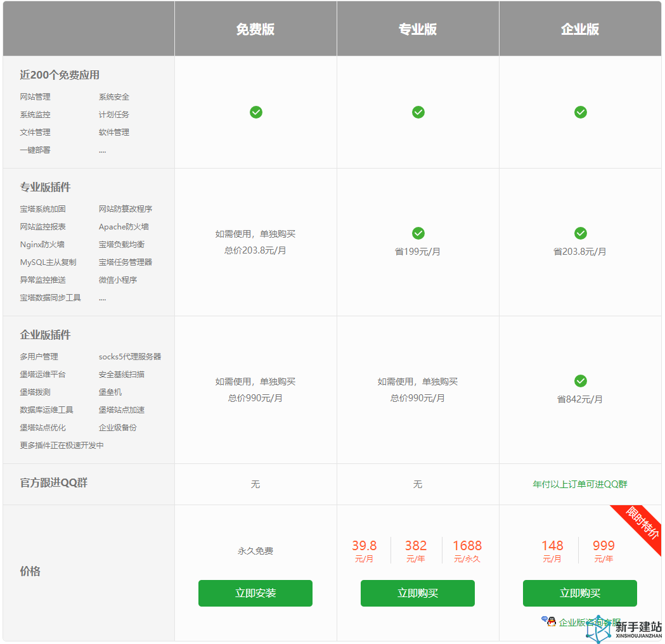Click the checkmark above 省842元/月
The width and height of the screenshot is (665, 644).
pos(581,381)
